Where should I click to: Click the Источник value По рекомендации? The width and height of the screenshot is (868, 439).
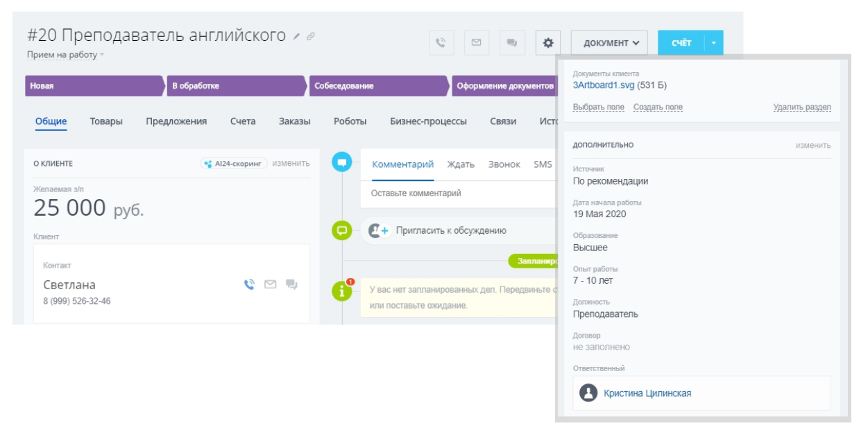tap(611, 181)
